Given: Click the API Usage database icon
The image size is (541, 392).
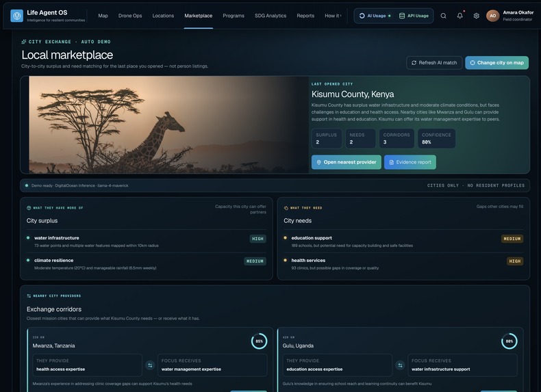Looking at the screenshot, I should tap(402, 16).
